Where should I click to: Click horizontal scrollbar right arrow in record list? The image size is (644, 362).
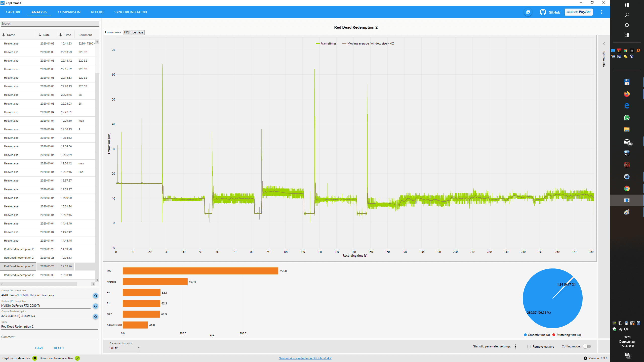point(93,284)
